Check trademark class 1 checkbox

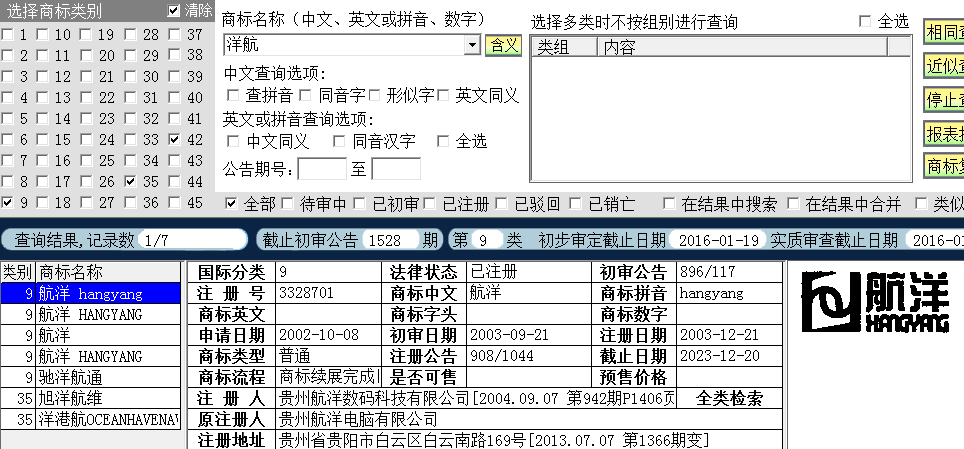tap(7, 35)
